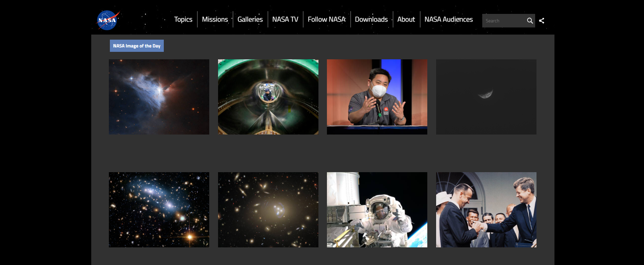The width and height of the screenshot is (644, 265).
Task: Click the NASA meatball logo
Action: [108, 20]
